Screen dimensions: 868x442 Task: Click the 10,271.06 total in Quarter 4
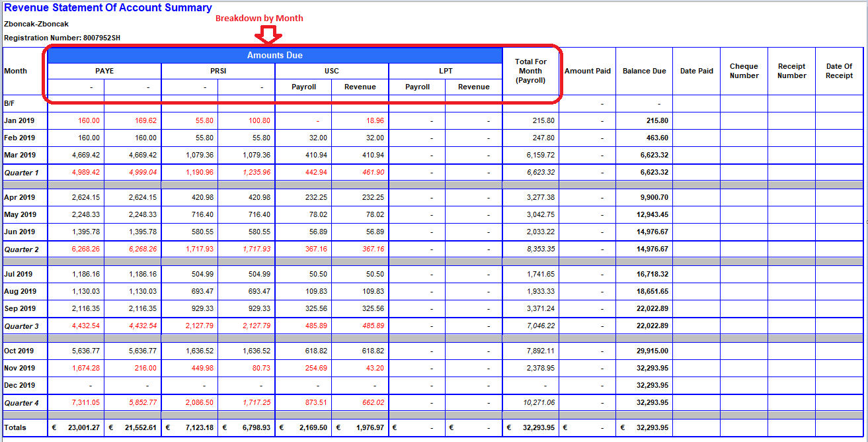(539, 402)
